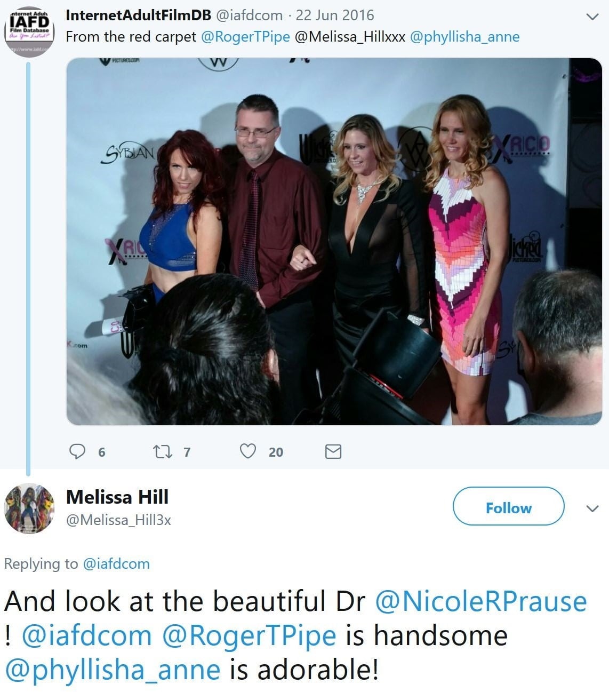Click @phyllisha_anne before "is adorable"
609x700 pixels.
113,670
